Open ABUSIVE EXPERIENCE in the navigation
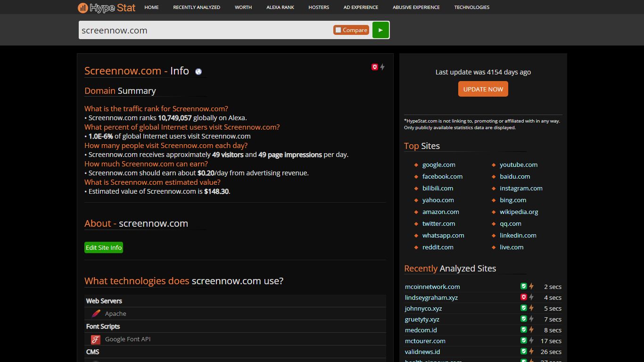The width and height of the screenshot is (644, 362). (x=416, y=7)
